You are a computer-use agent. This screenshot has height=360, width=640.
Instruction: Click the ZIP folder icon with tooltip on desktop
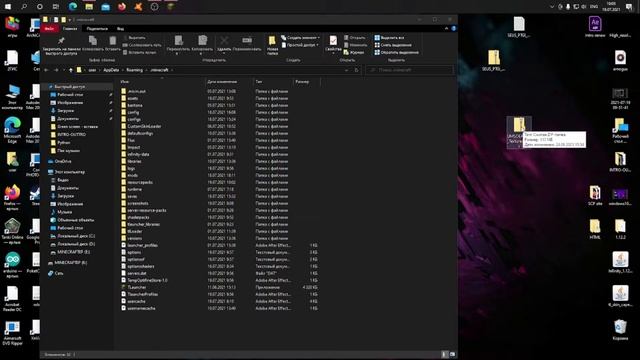point(519,125)
